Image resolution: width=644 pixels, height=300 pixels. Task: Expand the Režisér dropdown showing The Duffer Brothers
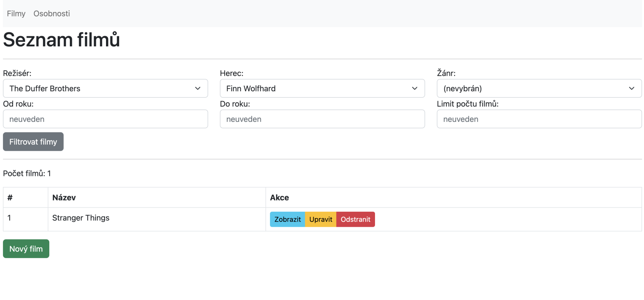point(105,88)
